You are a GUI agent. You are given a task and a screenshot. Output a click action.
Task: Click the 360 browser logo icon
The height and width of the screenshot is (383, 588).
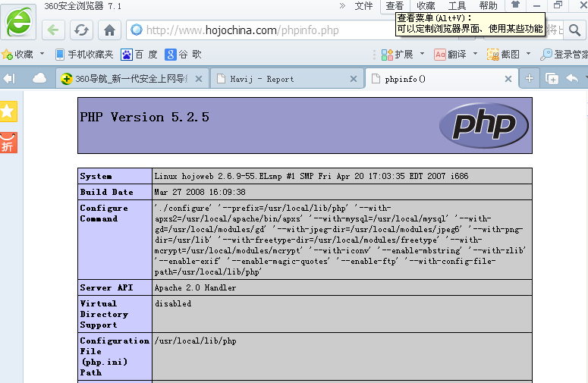pos(18,23)
